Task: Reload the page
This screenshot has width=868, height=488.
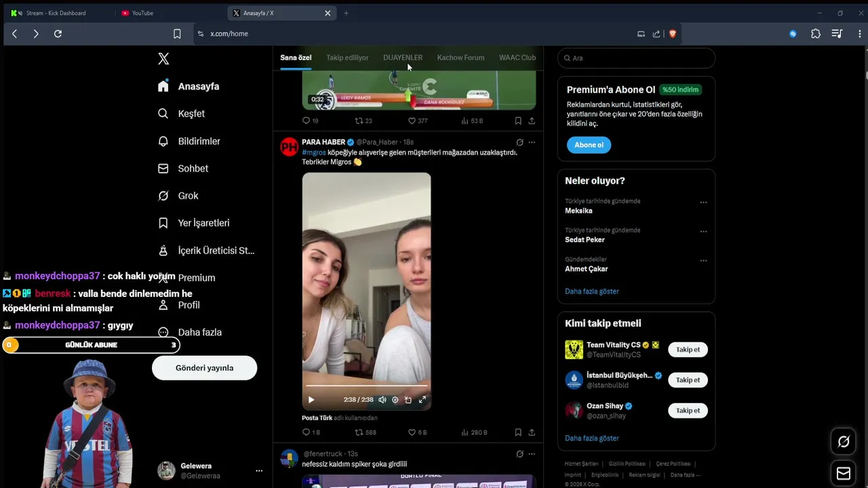Action: click(58, 34)
